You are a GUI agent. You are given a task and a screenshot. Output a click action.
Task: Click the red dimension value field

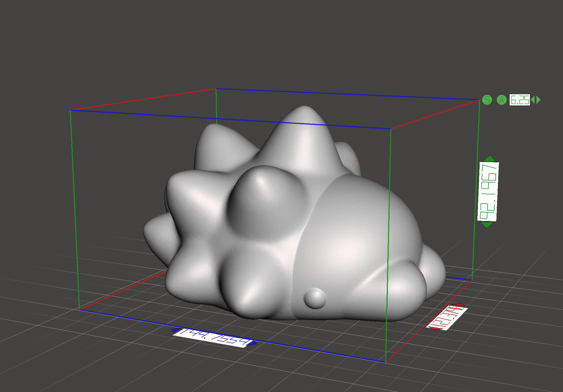pyautogui.click(x=447, y=318)
